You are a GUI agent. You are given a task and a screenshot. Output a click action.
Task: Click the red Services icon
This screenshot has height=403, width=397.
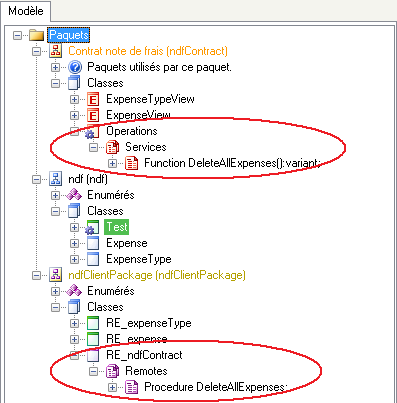tap(112, 147)
